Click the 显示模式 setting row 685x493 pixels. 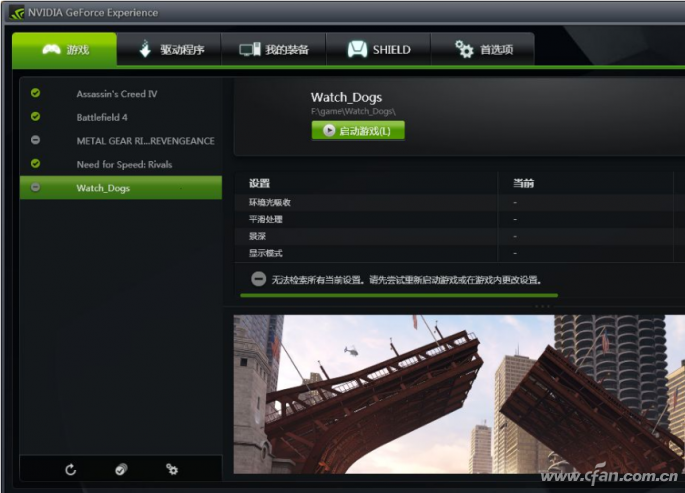pyautogui.click(x=460, y=253)
